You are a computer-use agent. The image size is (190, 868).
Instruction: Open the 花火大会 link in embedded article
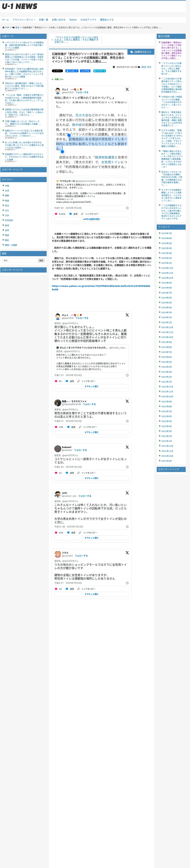point(82,115)
